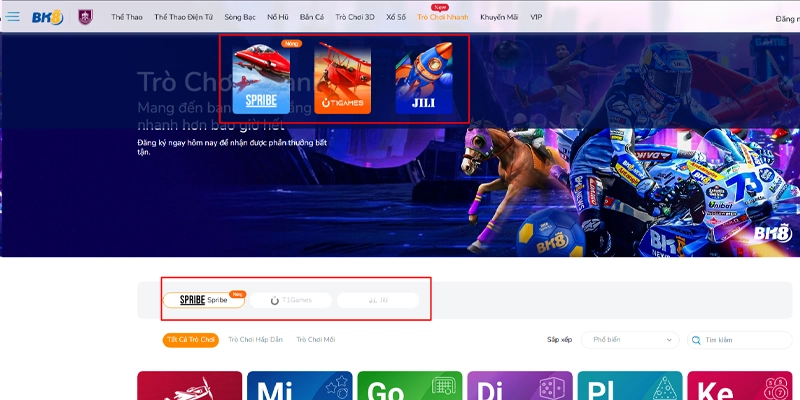The width and height of the screenshot is (800, 400).
Task: Open the Phổ biến sort dropdown
Action: pos(630,340)
